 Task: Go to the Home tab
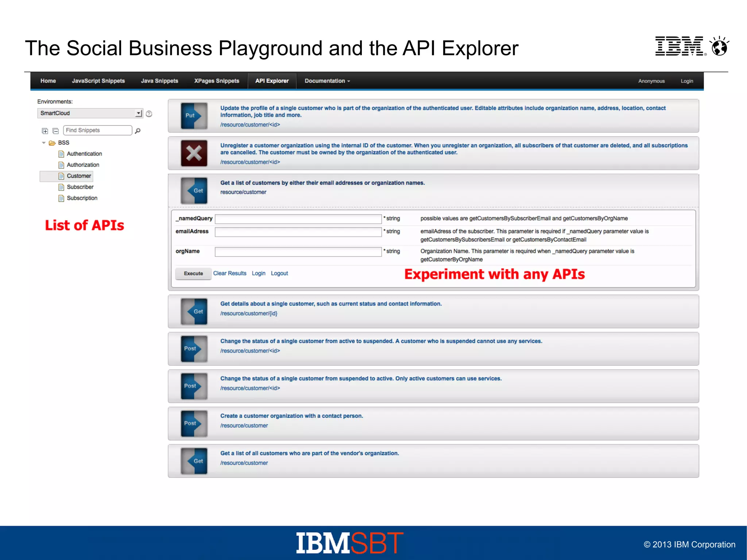(x=48, y=81)
